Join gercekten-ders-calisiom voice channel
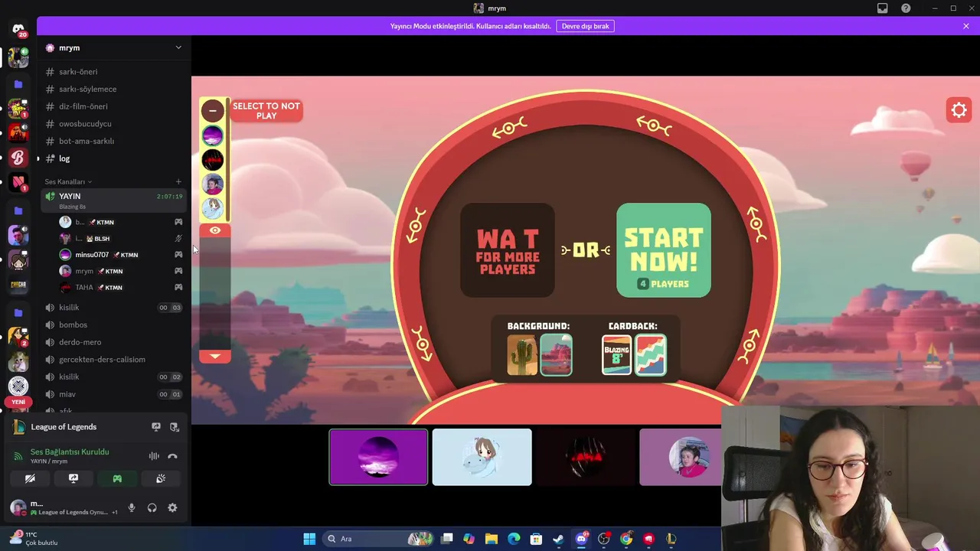This screenshot has height=551, width=980. pyautogui.click(x=113, y=360)
